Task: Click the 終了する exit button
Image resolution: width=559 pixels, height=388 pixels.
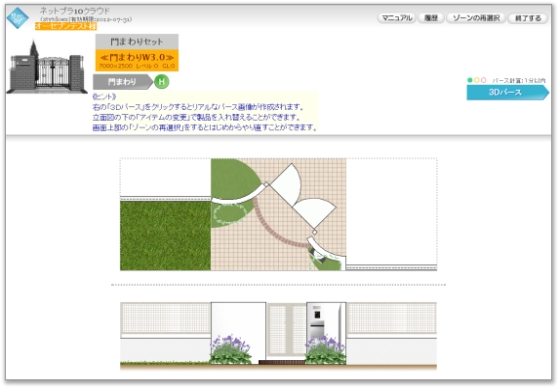Action: point(528,18)
